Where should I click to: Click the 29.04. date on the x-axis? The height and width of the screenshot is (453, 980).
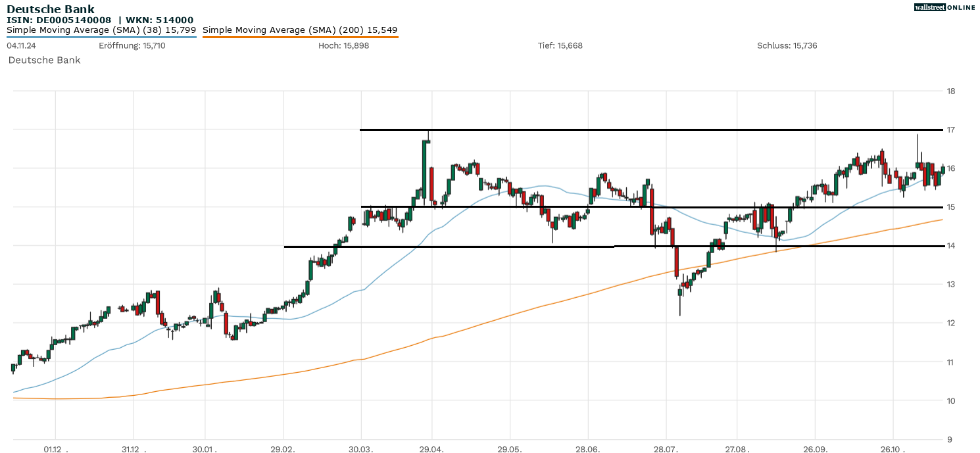click(431, 449)
